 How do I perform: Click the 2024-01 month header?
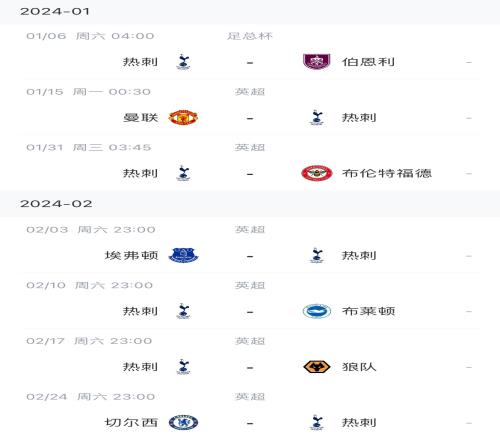(x=55, y=12)
